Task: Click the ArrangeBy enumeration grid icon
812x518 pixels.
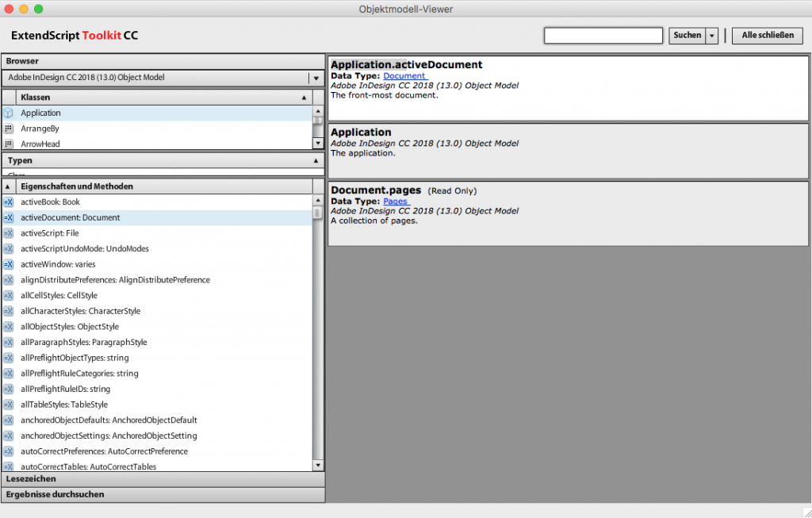Action: tap(8, 129)
